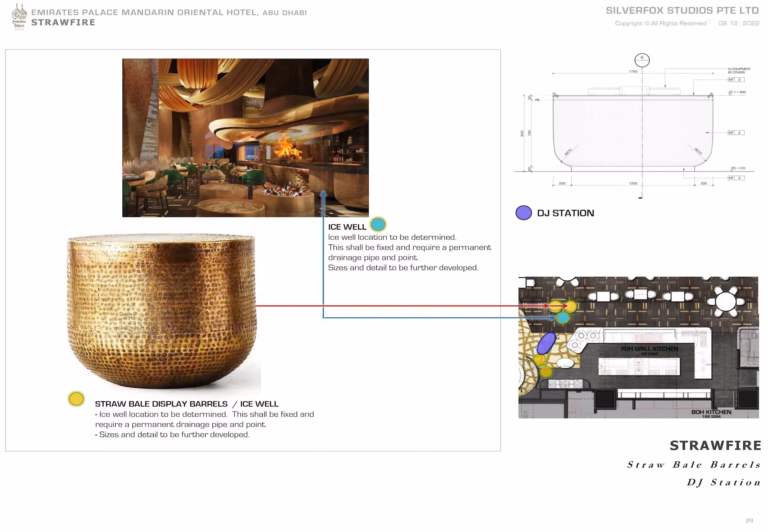Viewport: 768px width, 532px height.
Task: Click the blue ice well marker on floor plan
Action: click(563, 318)
